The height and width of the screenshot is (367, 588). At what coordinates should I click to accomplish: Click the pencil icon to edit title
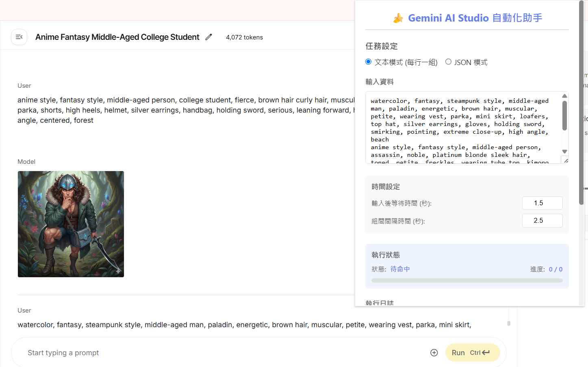coord(208,37)
